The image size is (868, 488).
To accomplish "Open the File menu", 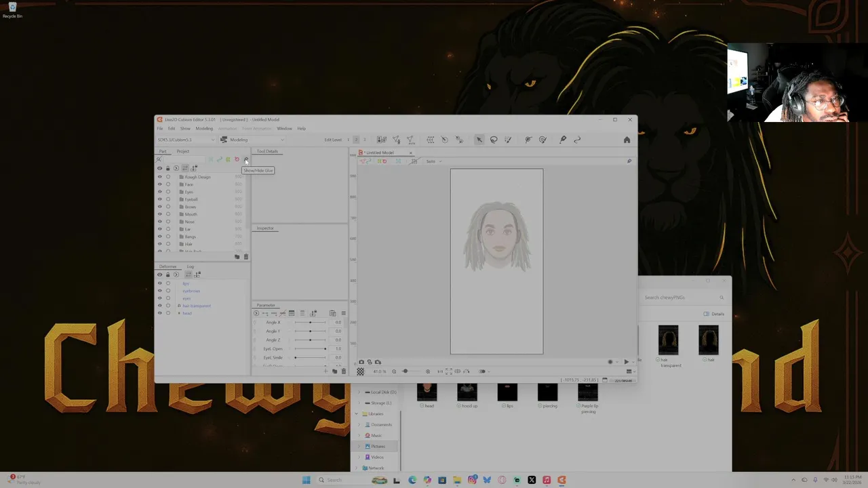I will [x=160, y=128].
